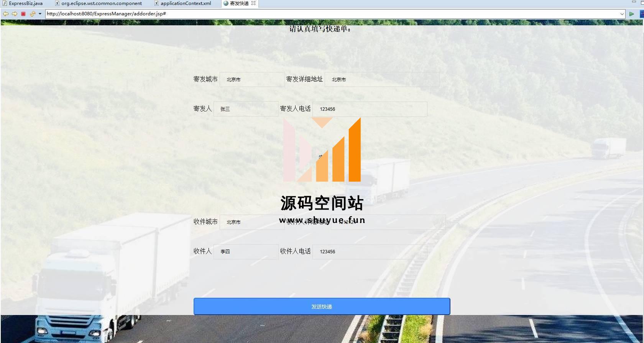Click the 收件人电话 phone field
This screenshot has height=343, width=644.
[x=370, y=252]
